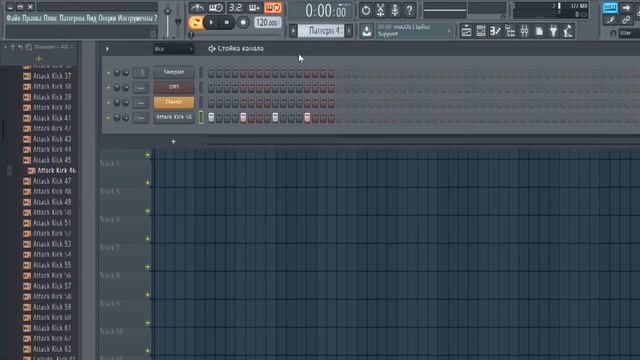Screen dimensions: 640x360
Task: Open the mixer track selector of the Sampler channel
Action: [140, 73]
